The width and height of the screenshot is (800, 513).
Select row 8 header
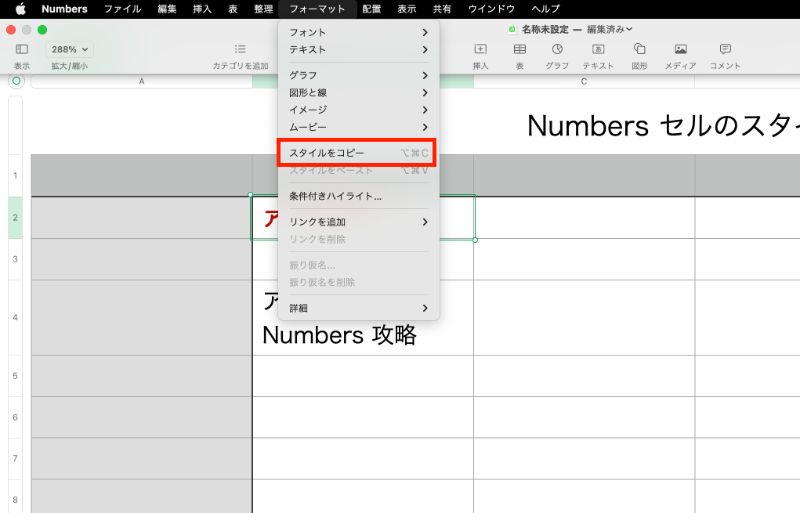pyautogui.click(x=15, y=496)
